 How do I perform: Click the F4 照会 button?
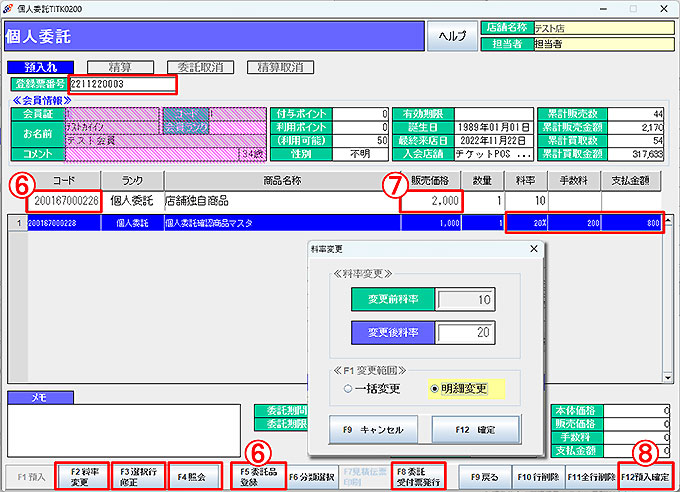(x=195, y=477)
